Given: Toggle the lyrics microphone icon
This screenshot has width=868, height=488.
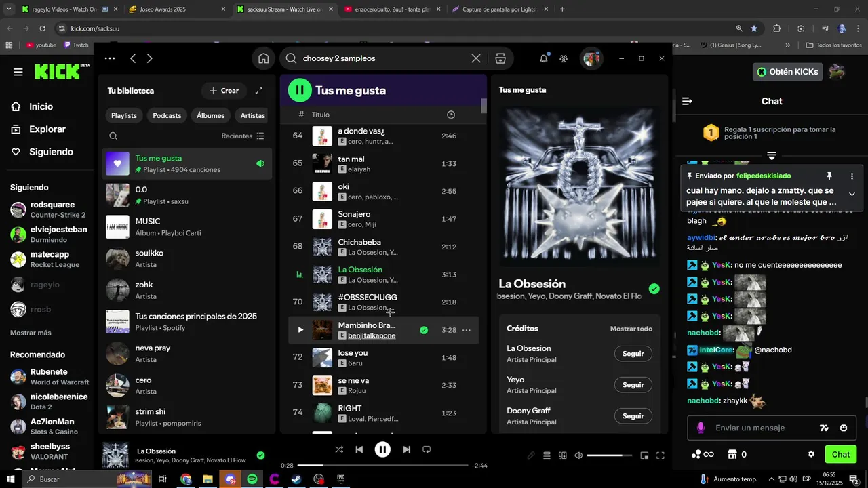Looking at the screenshot, I should 531,455.
